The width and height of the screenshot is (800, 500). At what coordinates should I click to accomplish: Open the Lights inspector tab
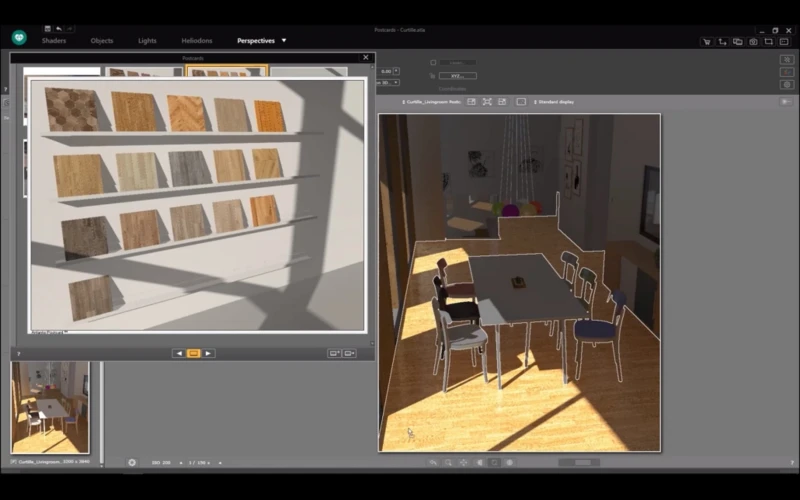pos(147,41)
